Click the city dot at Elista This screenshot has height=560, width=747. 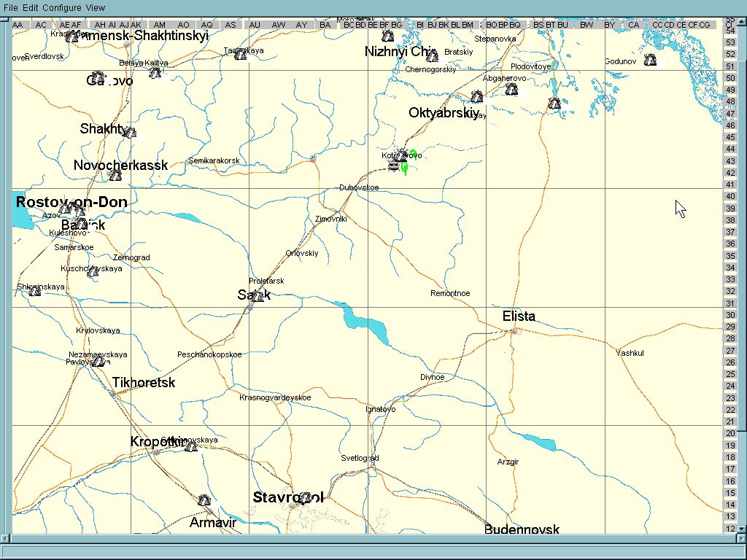514,330
